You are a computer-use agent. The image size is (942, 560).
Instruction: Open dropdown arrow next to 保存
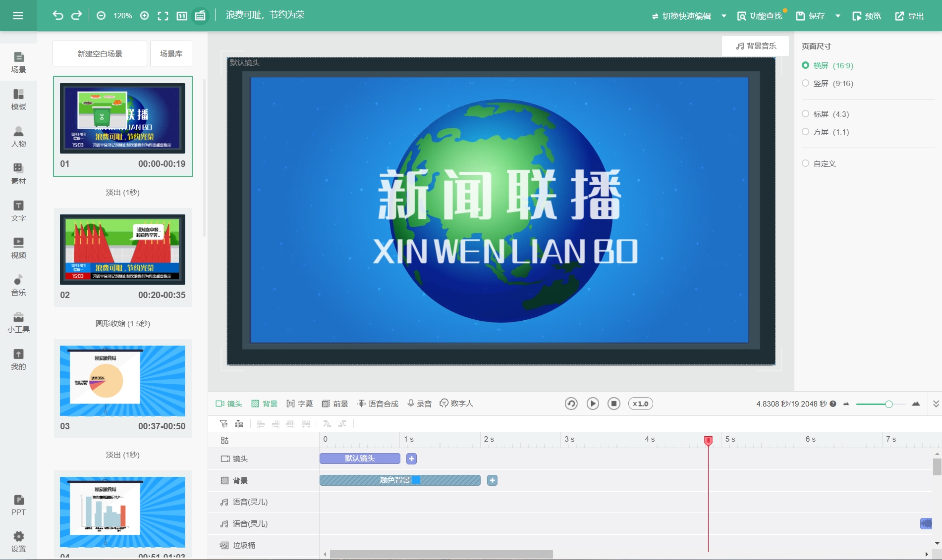(x=837, y=16)
